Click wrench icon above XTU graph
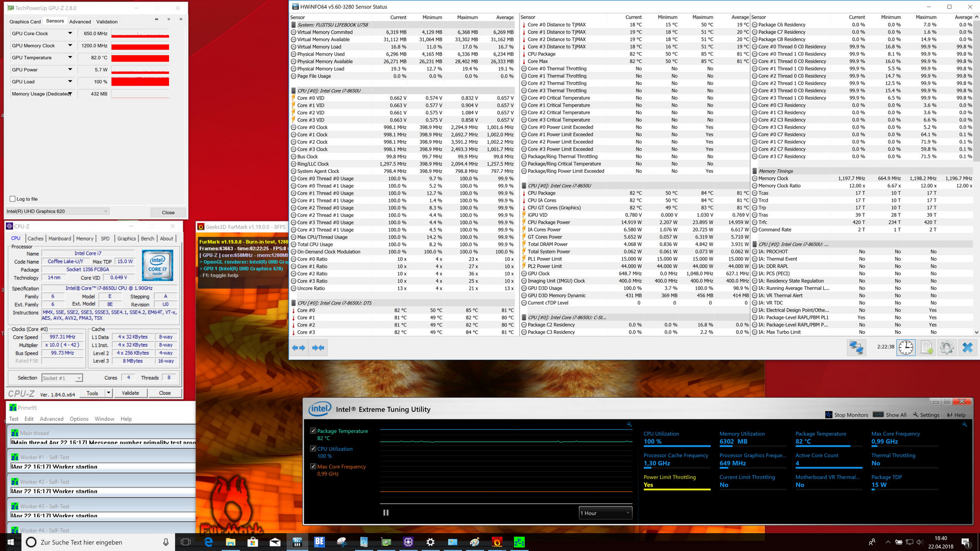Image resolution: width=980 pixels, height=551 pixels. [629, 424]
